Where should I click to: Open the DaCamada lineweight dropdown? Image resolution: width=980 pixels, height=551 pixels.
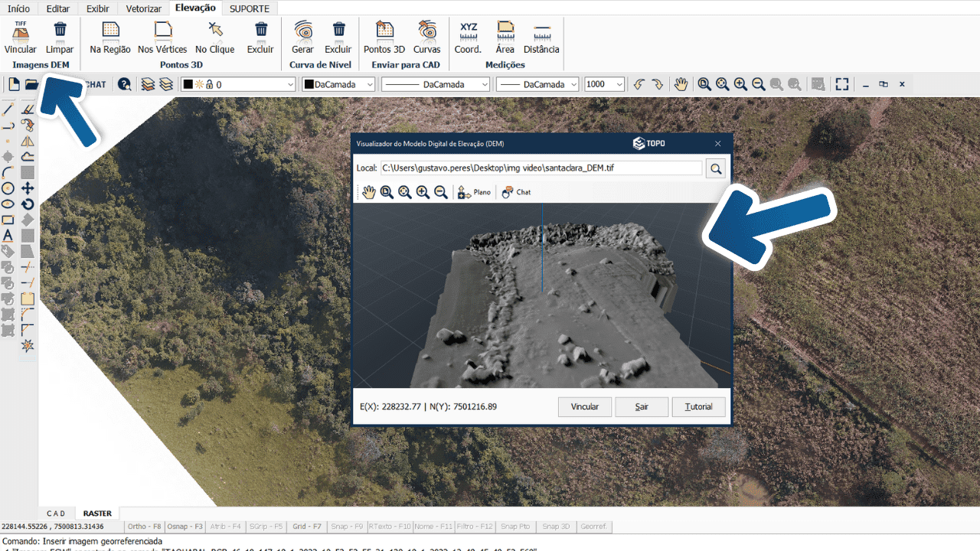[x=537, y=84]
